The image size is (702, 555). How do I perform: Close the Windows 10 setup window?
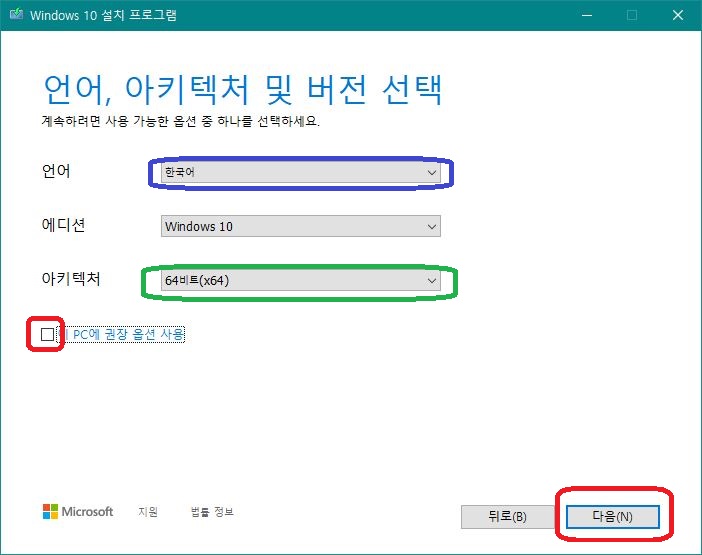[x=678, y=15]
